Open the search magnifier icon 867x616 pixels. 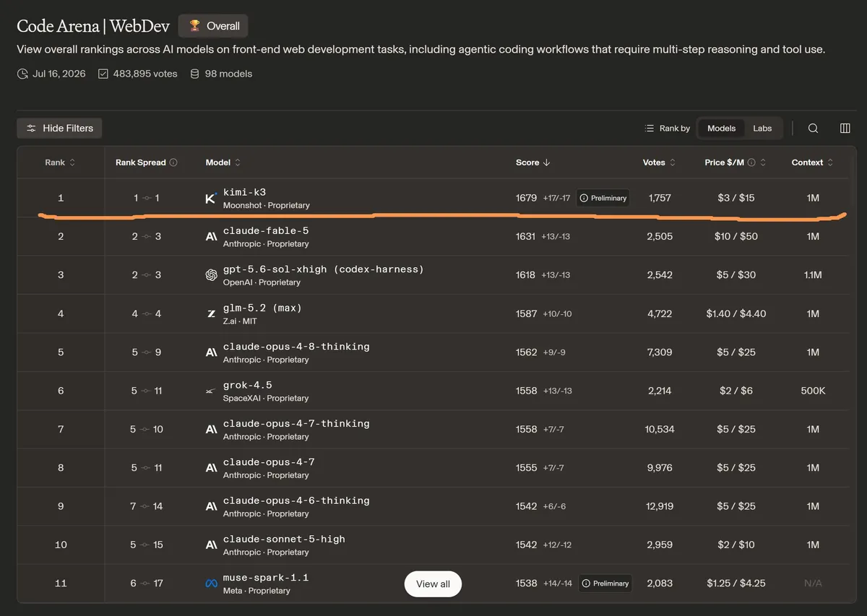pos(813,128)
